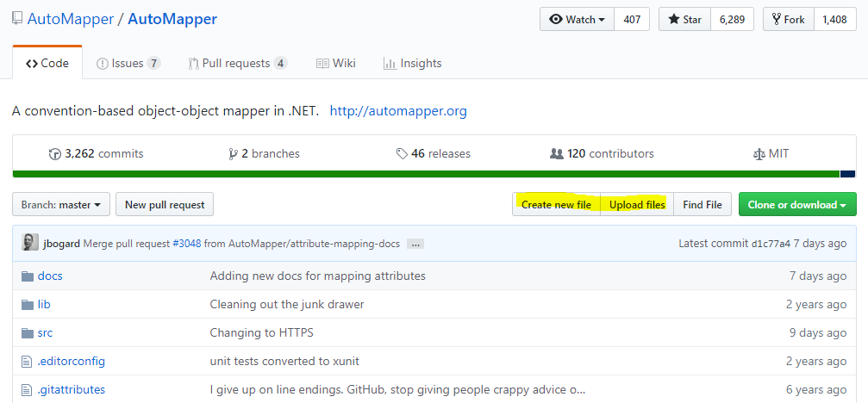The image size is (868, 403).
Task: Open the docs folder
Action: pyautogui.click(x=50, y=276)
